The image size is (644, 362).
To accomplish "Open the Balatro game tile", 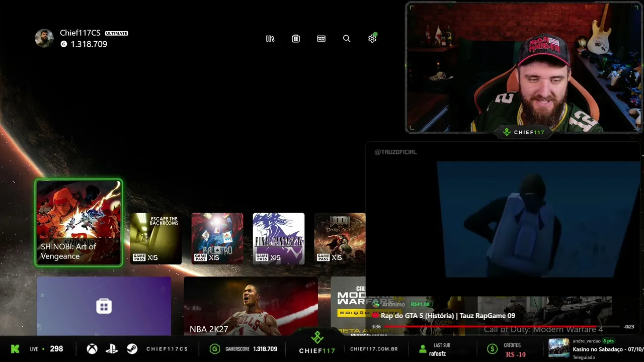I will point(217,238).
